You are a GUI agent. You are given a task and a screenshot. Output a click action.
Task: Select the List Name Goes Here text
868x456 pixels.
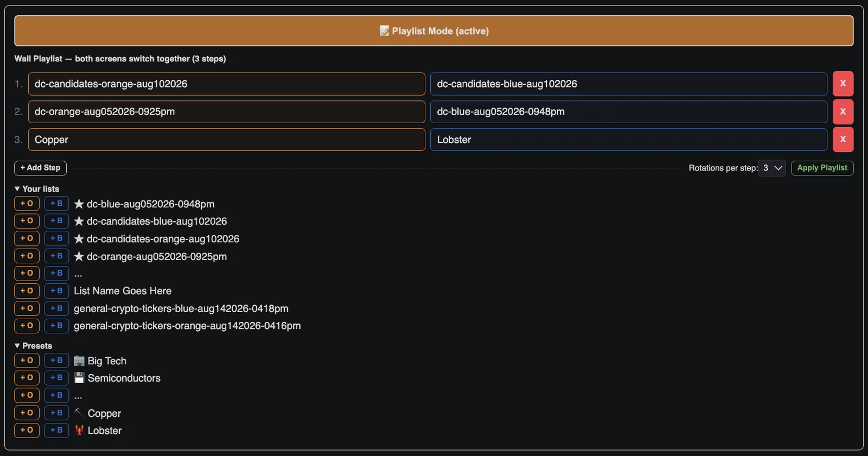123,291
